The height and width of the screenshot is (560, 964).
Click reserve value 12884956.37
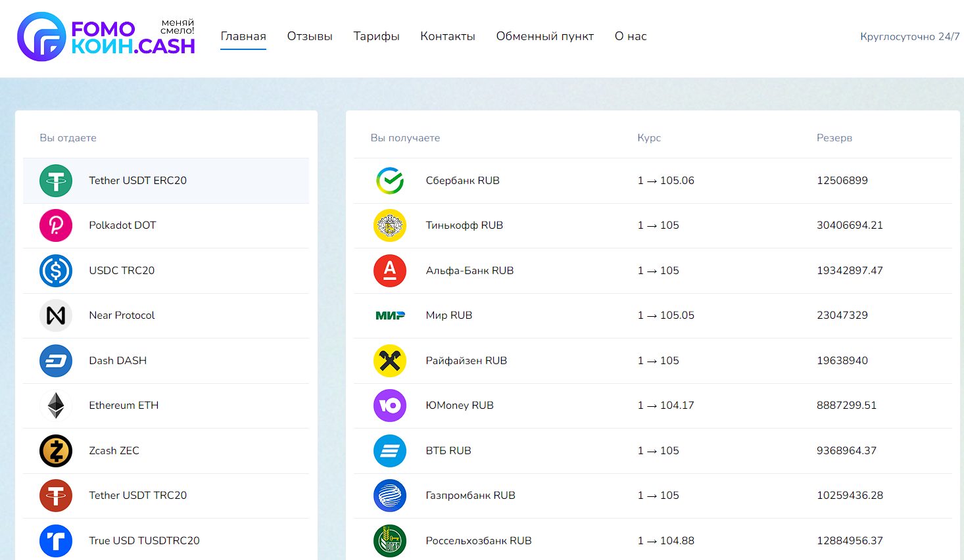[x=850, y=541]
